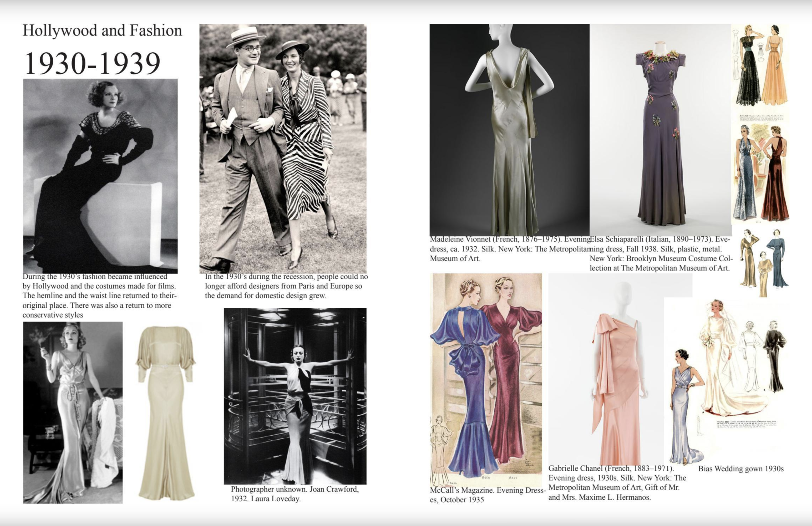
Task: Select the McCall's blue and burgundy gowns illustration
Action: 486,379
